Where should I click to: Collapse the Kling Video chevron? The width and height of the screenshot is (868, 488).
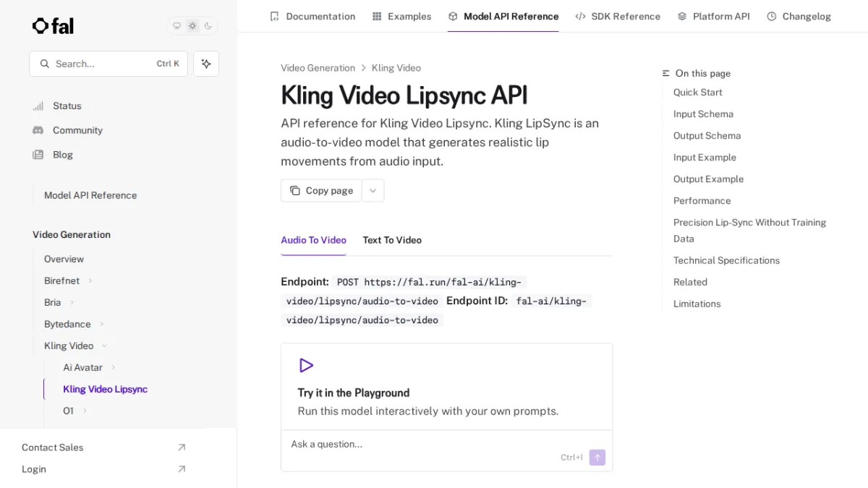(104, 346)
